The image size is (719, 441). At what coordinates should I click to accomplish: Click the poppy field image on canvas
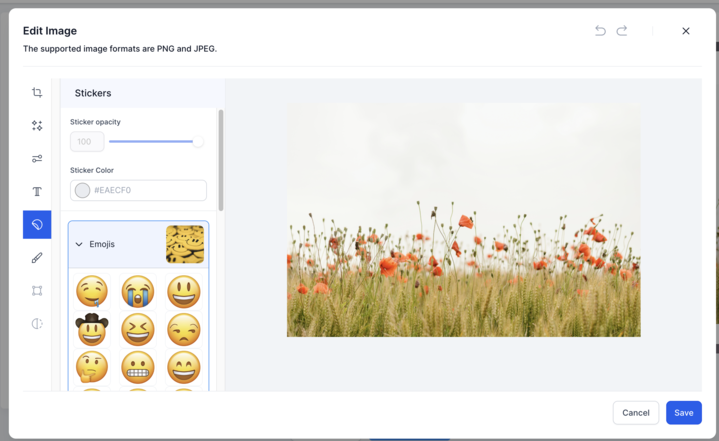pos(464,220)
